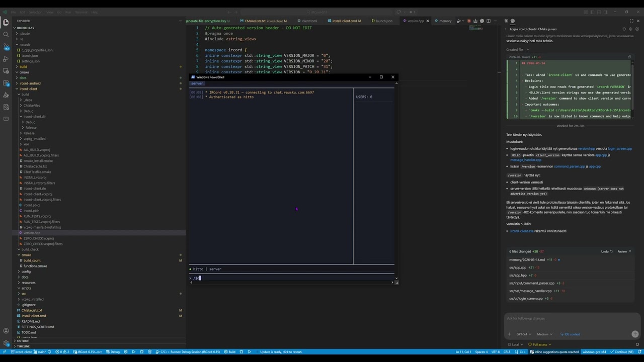
Task: Open the Search view in activity bar
Action: [x=6, y=34]
